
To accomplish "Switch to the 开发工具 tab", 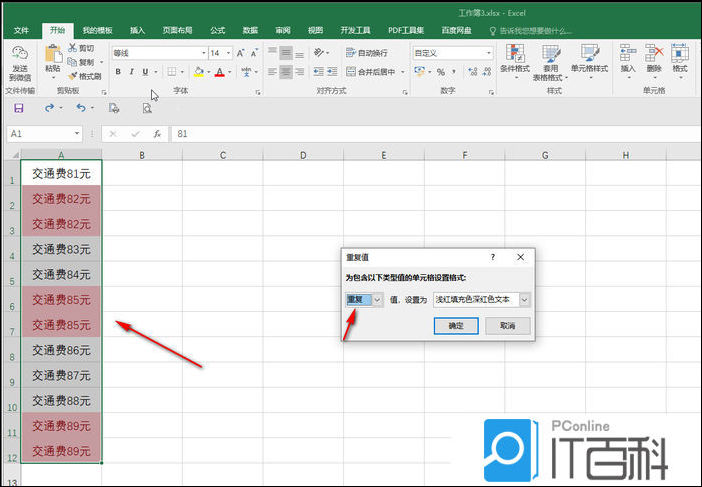I will pos(355,30).
